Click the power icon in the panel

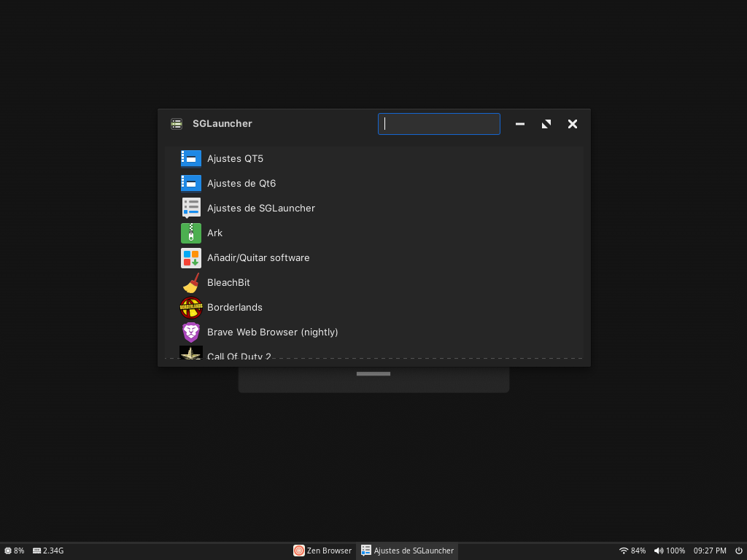(739, 551)
